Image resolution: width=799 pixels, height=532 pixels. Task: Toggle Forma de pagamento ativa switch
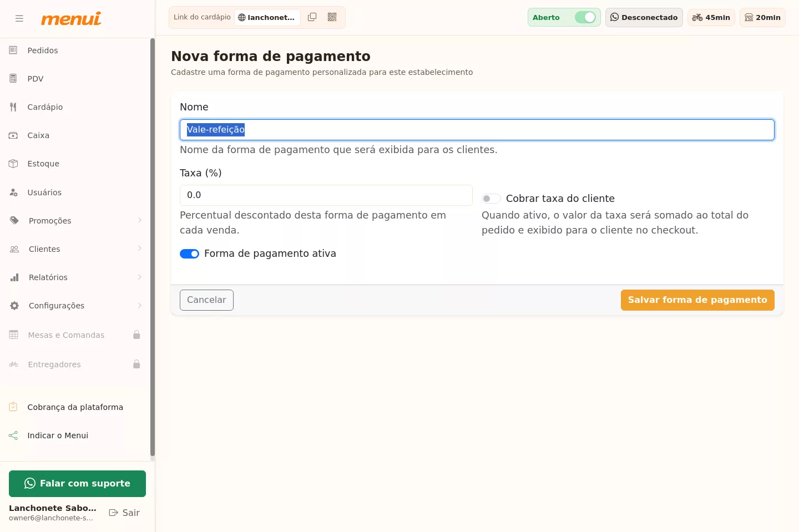click(x=189, y=254)
